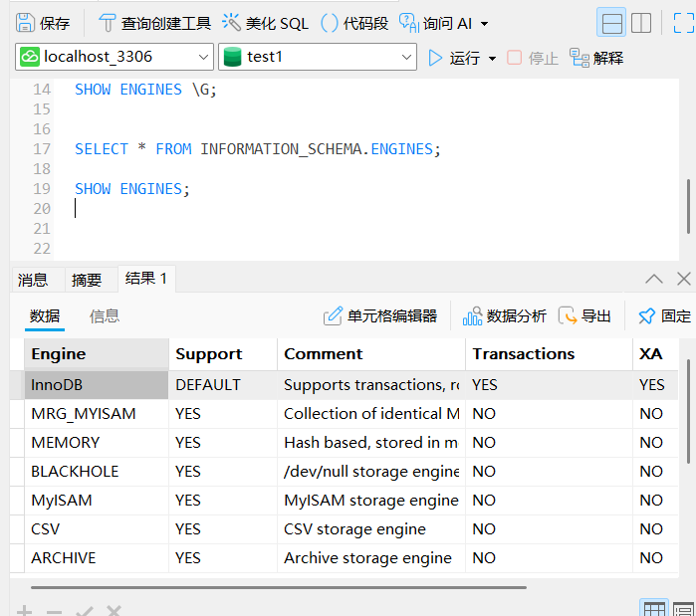Click the 'Collection of identical M' comment cell
The width and height of the screenshot is (696, 616).
coord(371,414)
